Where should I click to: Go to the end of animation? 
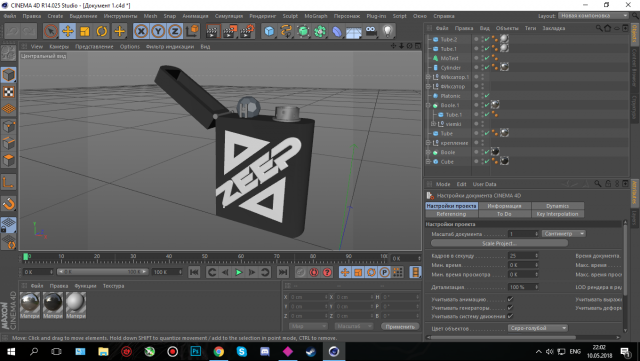pyautogui.click(x=282, y=272)
